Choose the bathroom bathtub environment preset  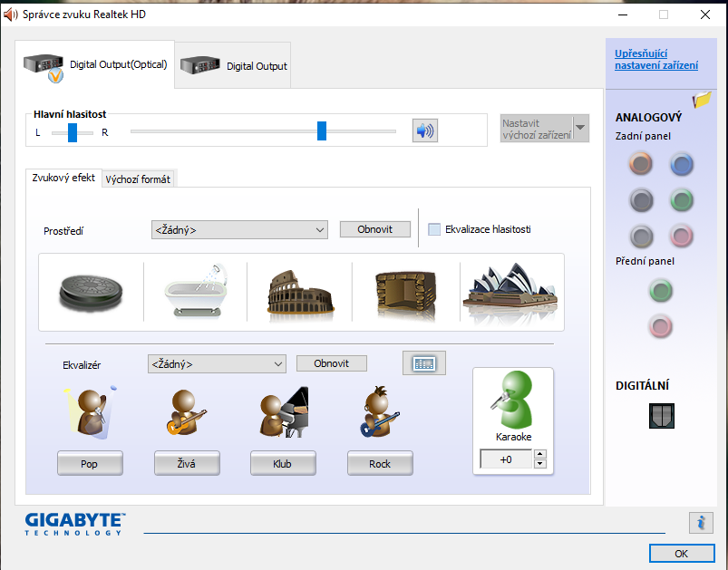197,292
